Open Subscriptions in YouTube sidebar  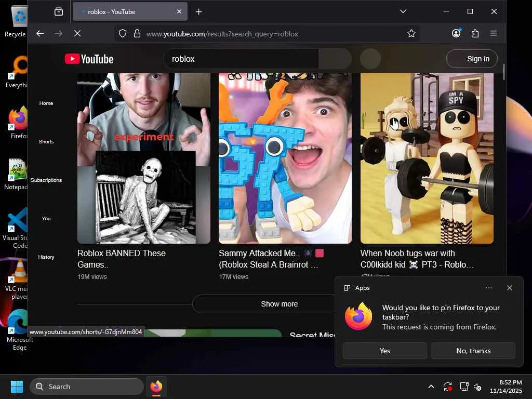pyautogui.click(x=46, y=180)
